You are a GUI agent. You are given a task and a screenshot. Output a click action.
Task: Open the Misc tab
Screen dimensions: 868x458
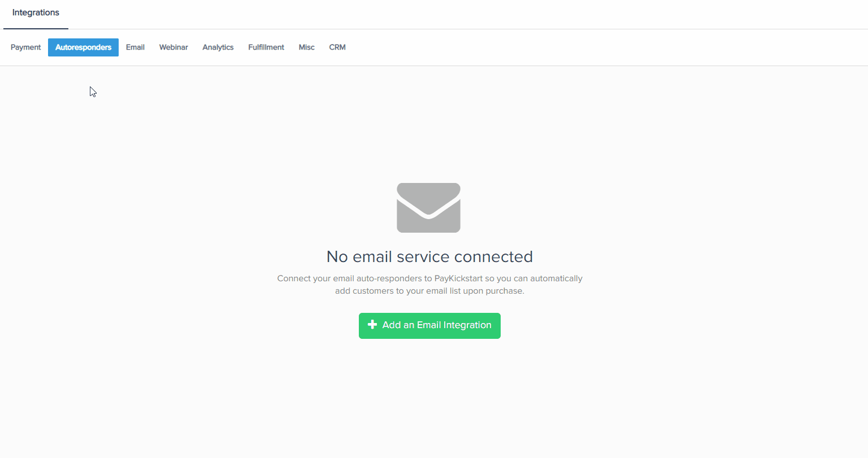pyautogui.click(x=307, y=47)
